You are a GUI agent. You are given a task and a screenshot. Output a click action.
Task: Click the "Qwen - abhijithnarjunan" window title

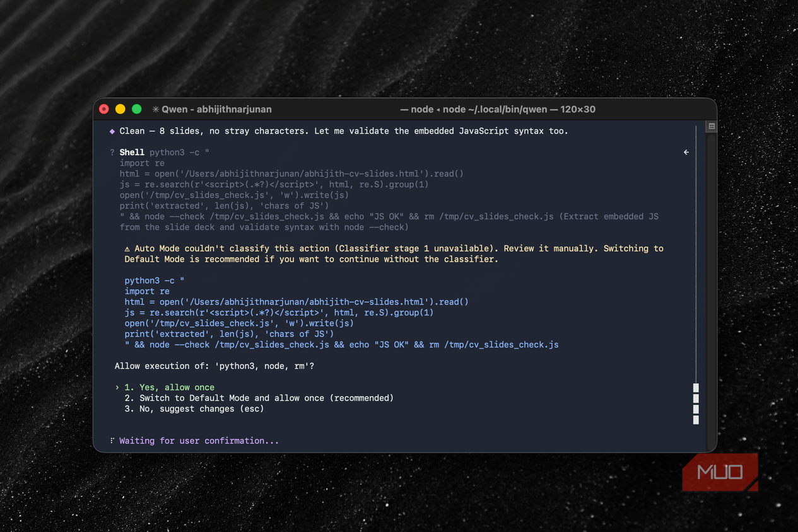[216, 109]
